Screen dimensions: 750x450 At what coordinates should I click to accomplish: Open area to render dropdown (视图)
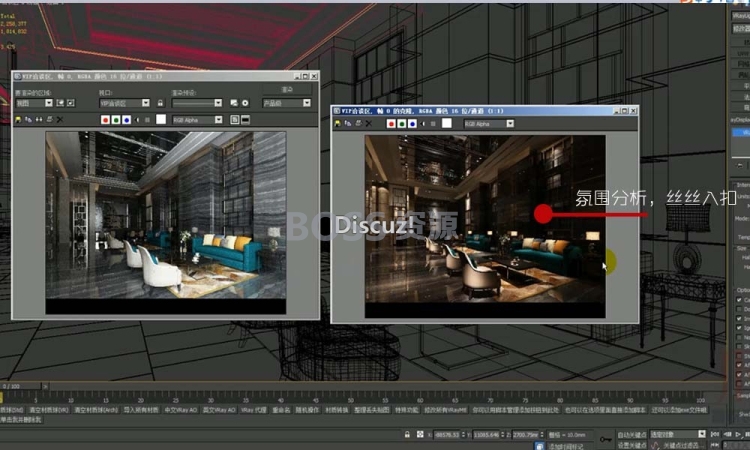click(34, 103)
